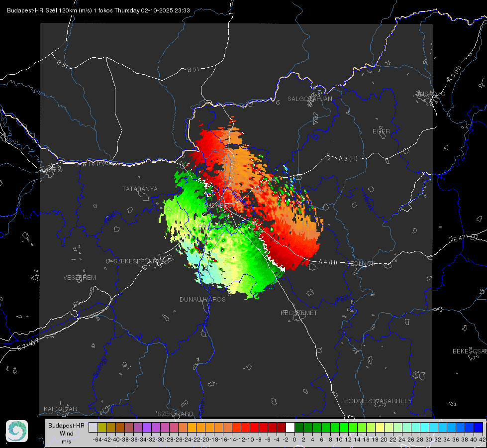Click the KAPOSVÁR city label

(x=60, y=409)
